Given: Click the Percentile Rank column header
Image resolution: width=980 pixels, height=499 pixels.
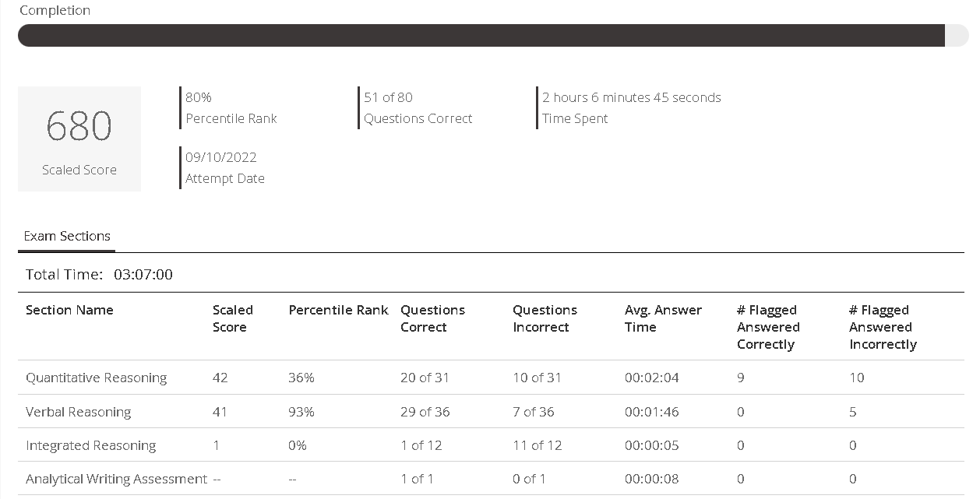Looking at the screenshot, I should pyautogui.click(x=338, y=310).
